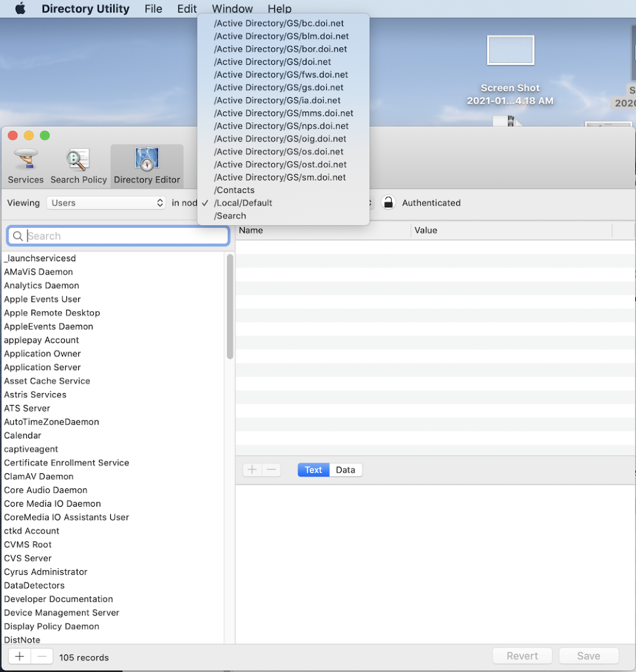The width and height of the screenshot is (636, 672).
Task: Sort by the Value column header
Action: point(511,230)
